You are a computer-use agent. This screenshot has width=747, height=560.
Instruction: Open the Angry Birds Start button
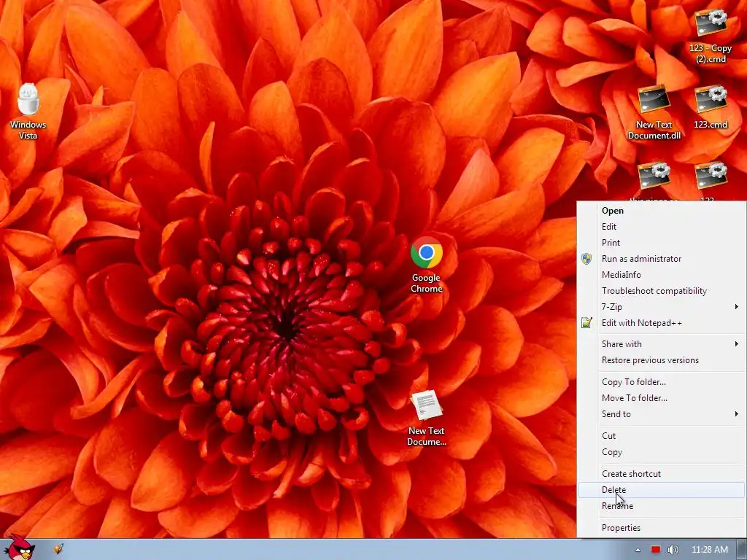click(19, 547)
